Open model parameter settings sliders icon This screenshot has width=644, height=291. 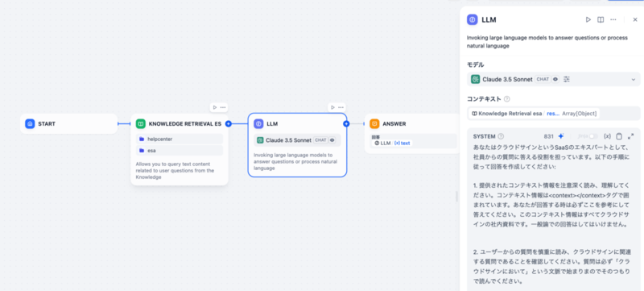tap(567, 79)
